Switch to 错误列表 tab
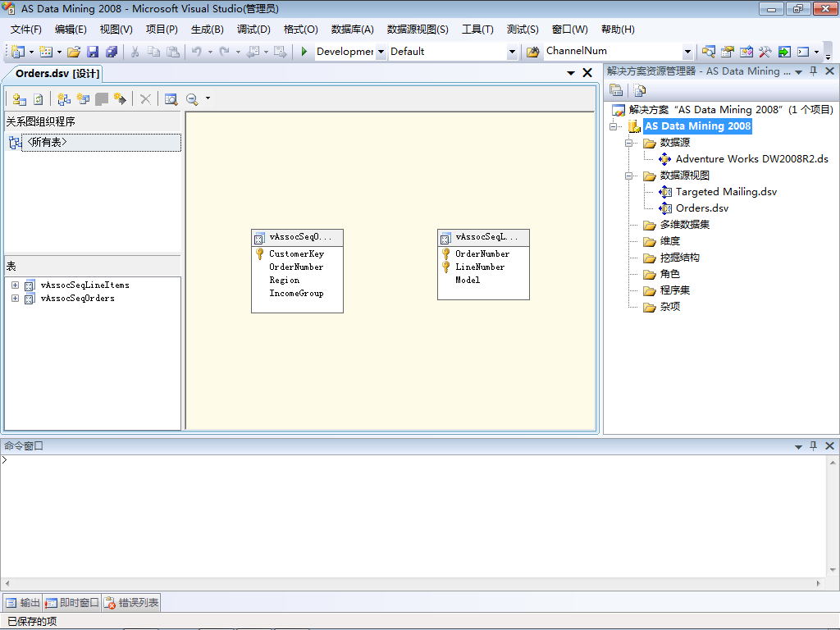Viewport: 840px width, 630px height. click(x=132, y=603)
